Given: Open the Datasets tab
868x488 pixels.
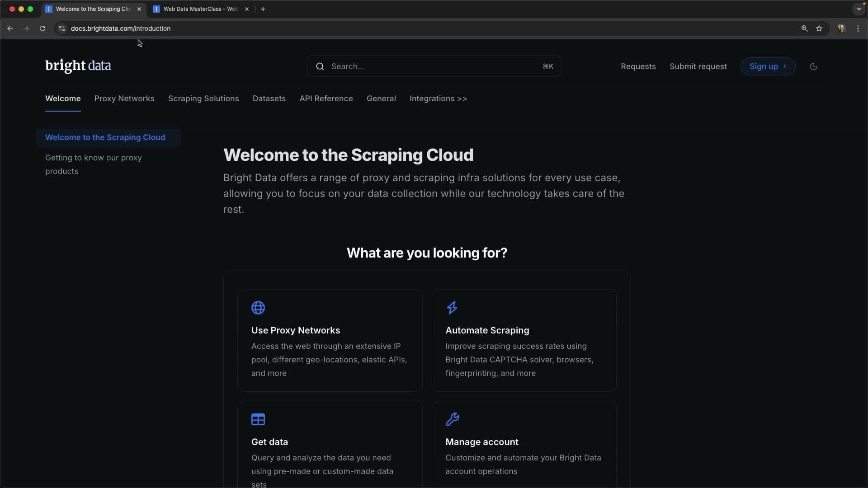Looking at the screenshot, I should [x=269, y=99].
